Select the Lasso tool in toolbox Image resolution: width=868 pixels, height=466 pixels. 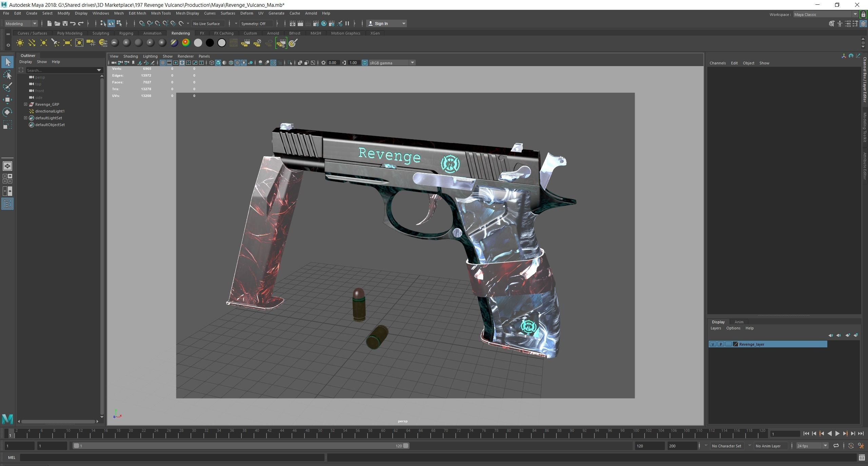point(7,75)
